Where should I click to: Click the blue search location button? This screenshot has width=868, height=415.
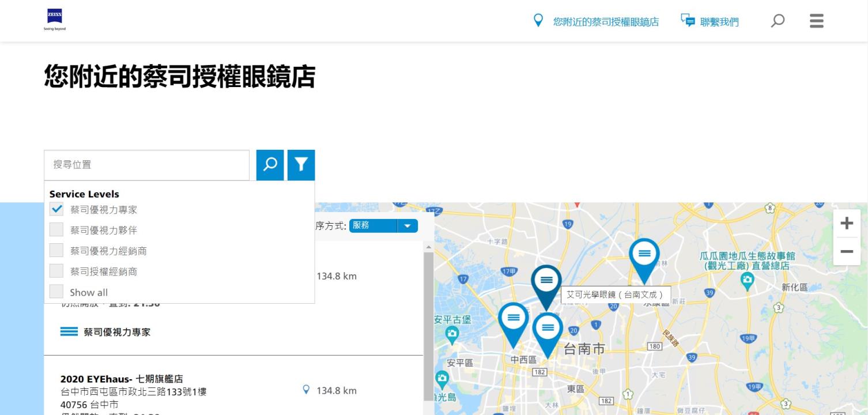[x=270, y=165]
